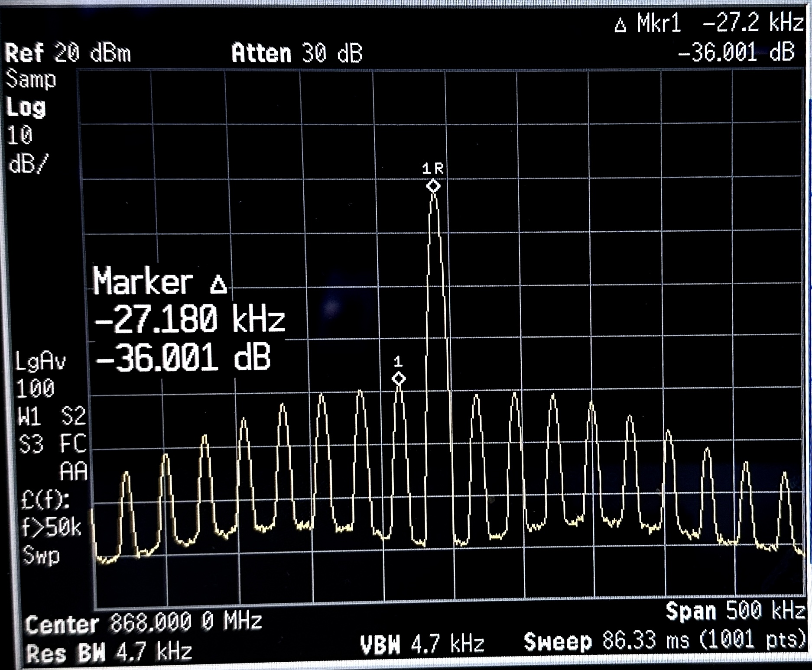
Task: Click the Marker Δ heading text
Action: [159, 282]
